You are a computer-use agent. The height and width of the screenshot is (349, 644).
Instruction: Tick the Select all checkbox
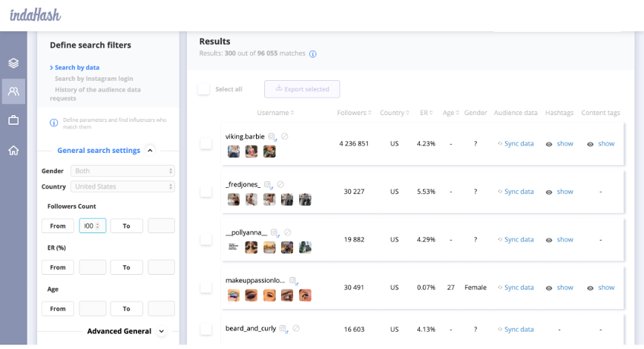204,89
